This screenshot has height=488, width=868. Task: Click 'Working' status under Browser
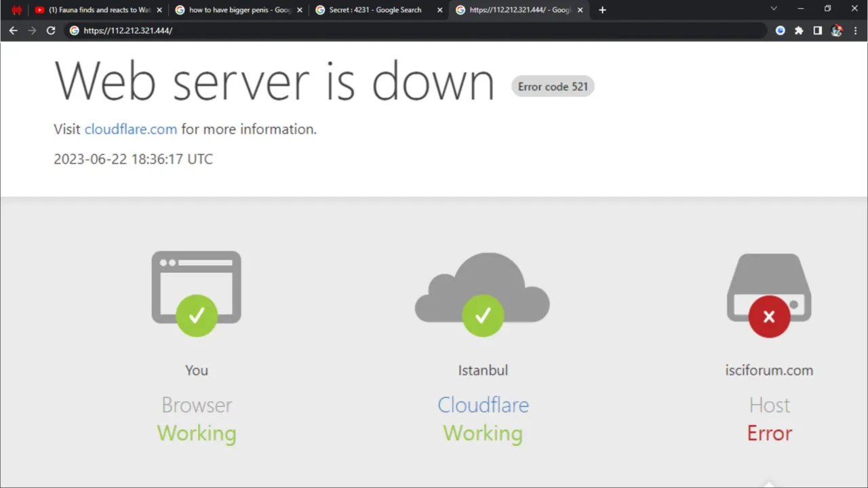[197, 433]
